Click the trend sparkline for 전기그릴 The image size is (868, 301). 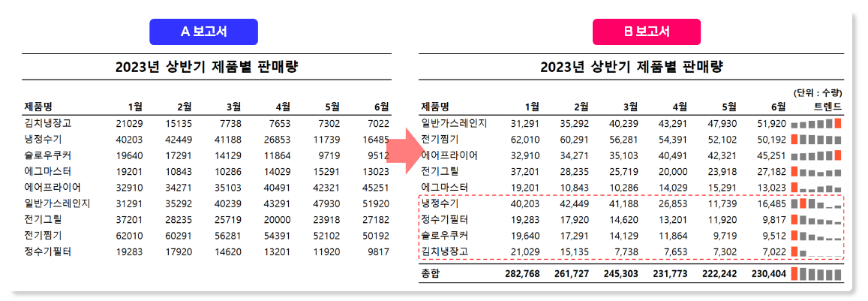816,171
